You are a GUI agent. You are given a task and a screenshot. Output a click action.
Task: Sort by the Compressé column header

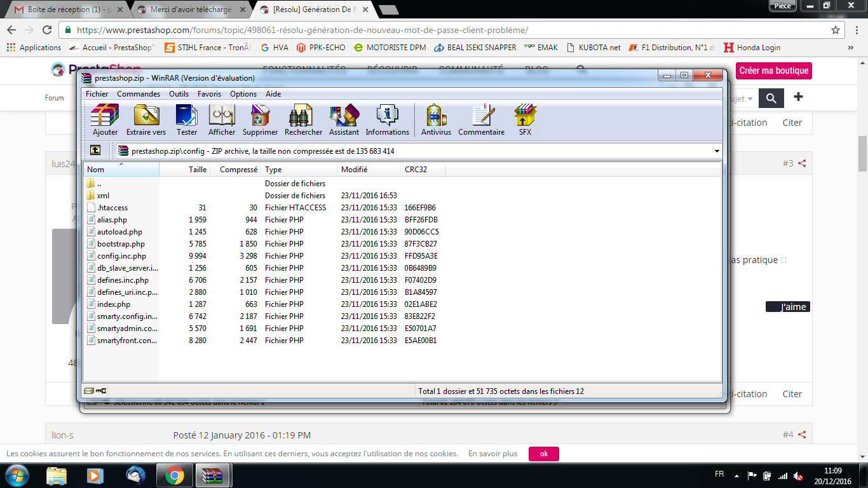point(235,170)
